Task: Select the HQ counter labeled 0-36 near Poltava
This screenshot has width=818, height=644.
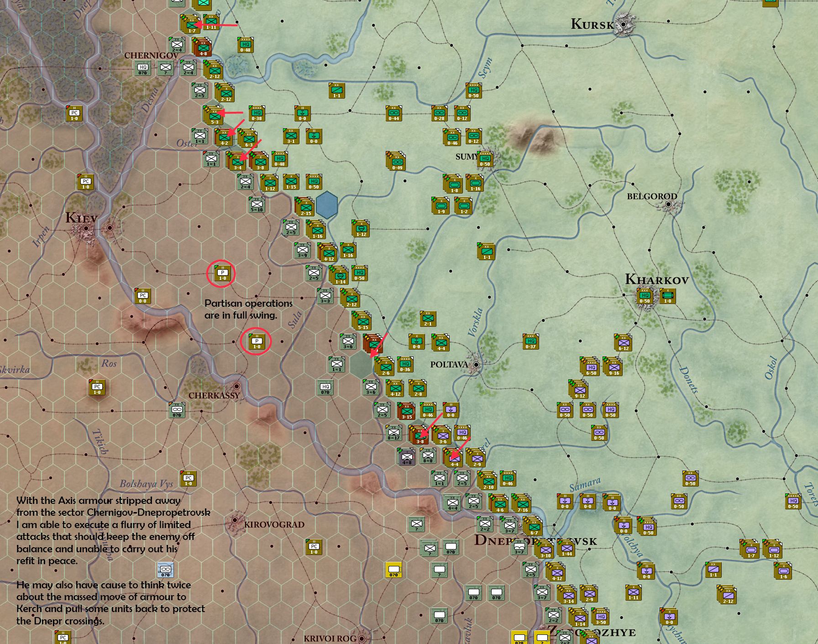Action: [405, 364]
